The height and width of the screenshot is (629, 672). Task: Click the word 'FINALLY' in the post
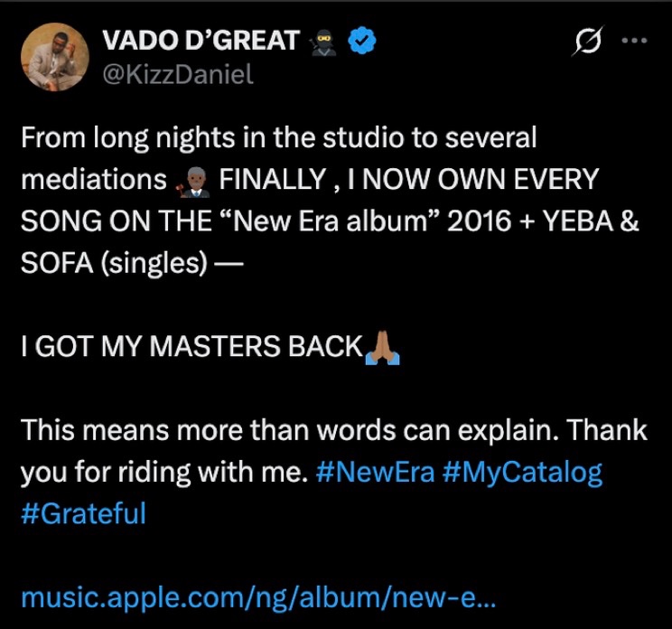coord(273,179)
